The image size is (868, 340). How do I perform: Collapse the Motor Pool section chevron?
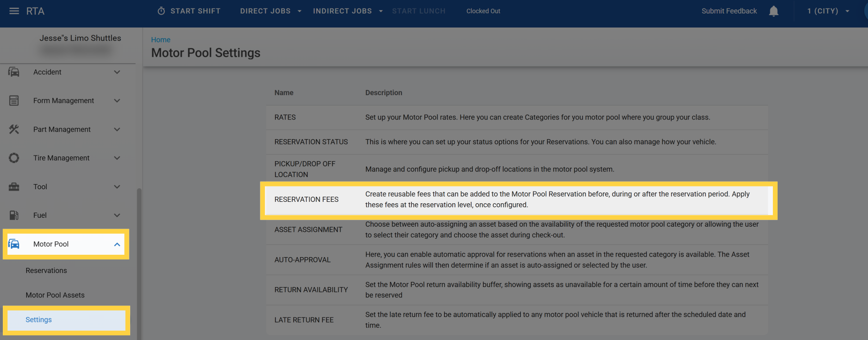click(x=117, y=244)
